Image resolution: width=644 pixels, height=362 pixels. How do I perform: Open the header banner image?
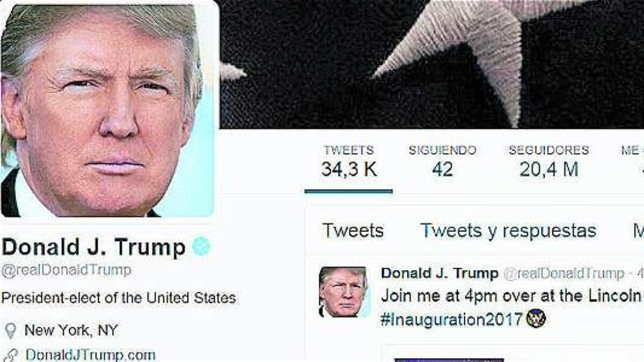pos(432,64)
